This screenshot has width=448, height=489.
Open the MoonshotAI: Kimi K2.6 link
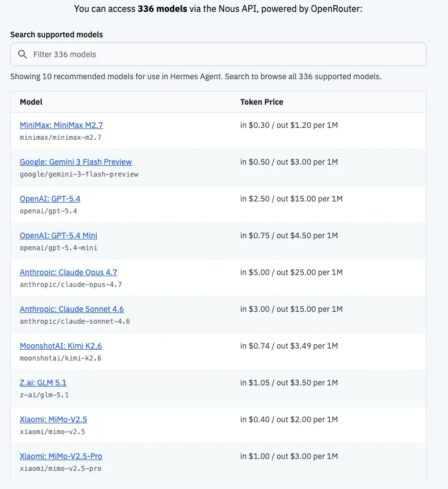[x=61, y=346]
